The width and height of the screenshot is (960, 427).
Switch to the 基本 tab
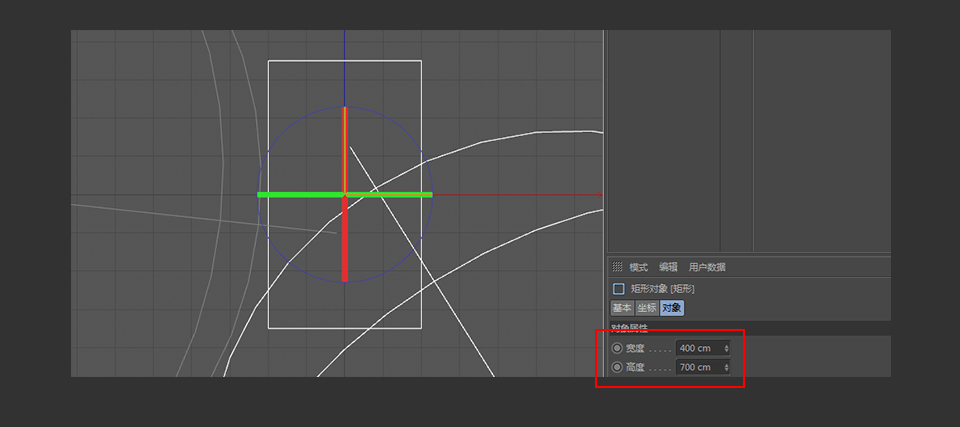click(622, 308)
